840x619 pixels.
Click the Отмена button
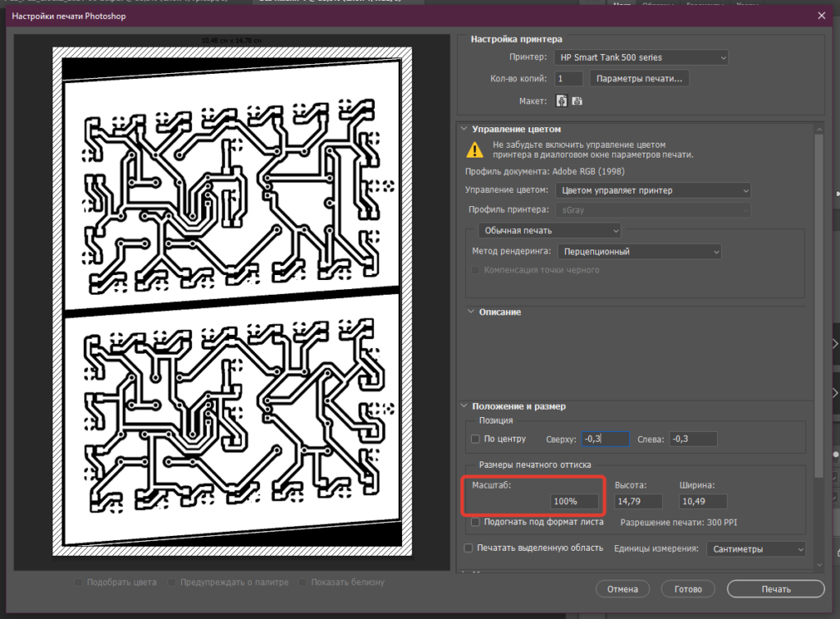click(623, 589)
